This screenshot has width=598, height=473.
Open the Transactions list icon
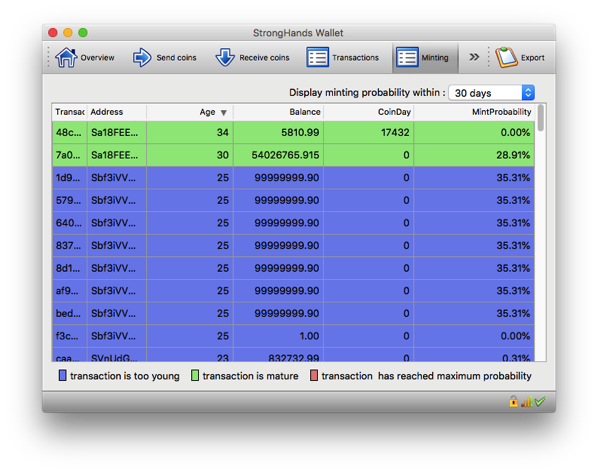click(x=317, y=58)
